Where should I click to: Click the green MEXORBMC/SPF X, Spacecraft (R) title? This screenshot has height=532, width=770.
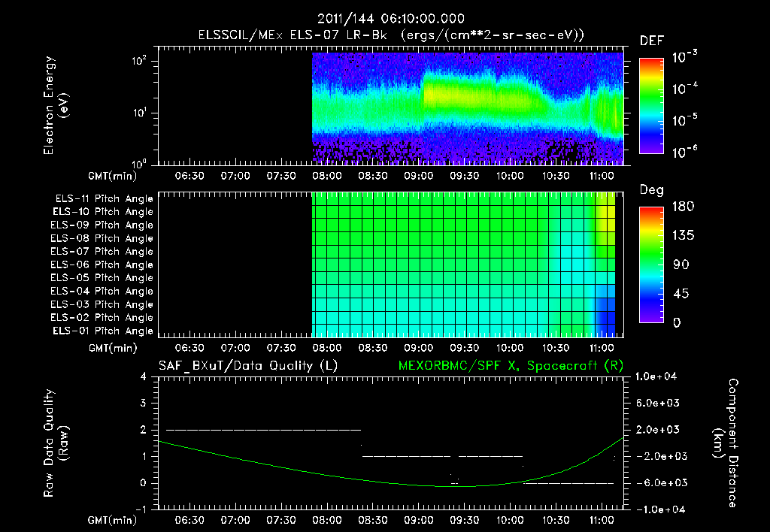pos(511,366)
